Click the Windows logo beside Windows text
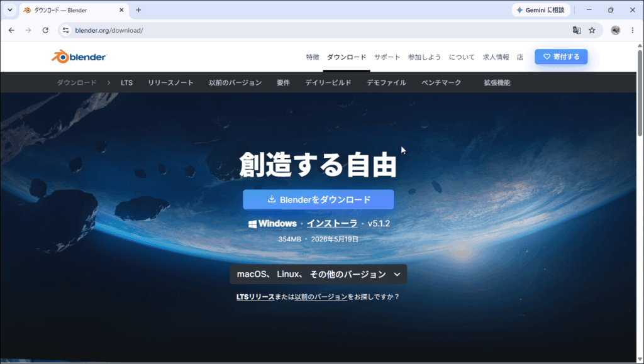The height and width of the screenshot is (364, 644). [253, 224]
